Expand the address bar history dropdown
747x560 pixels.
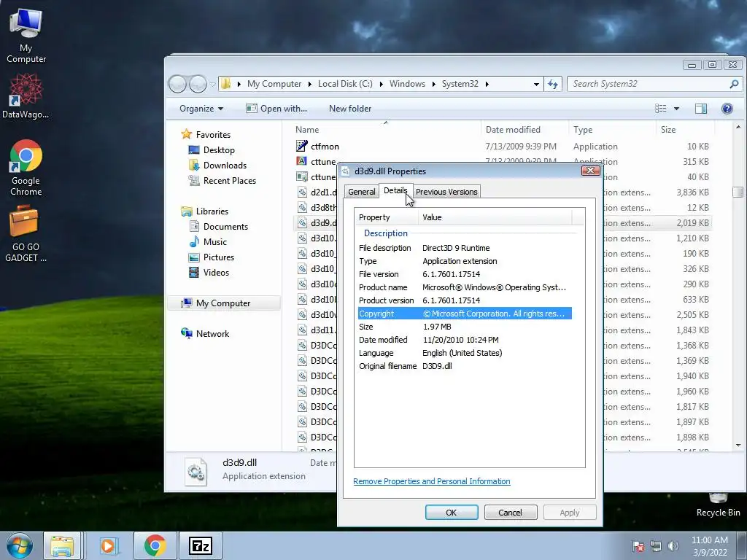point(536,84)
